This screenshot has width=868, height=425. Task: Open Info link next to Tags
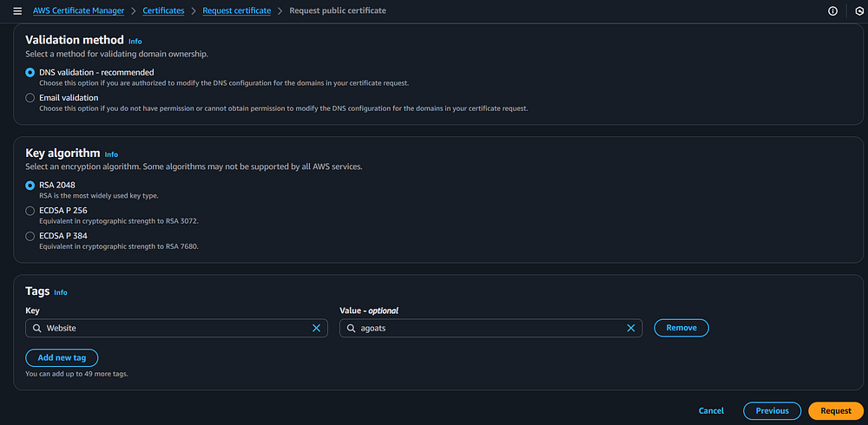tap(60, 293)
